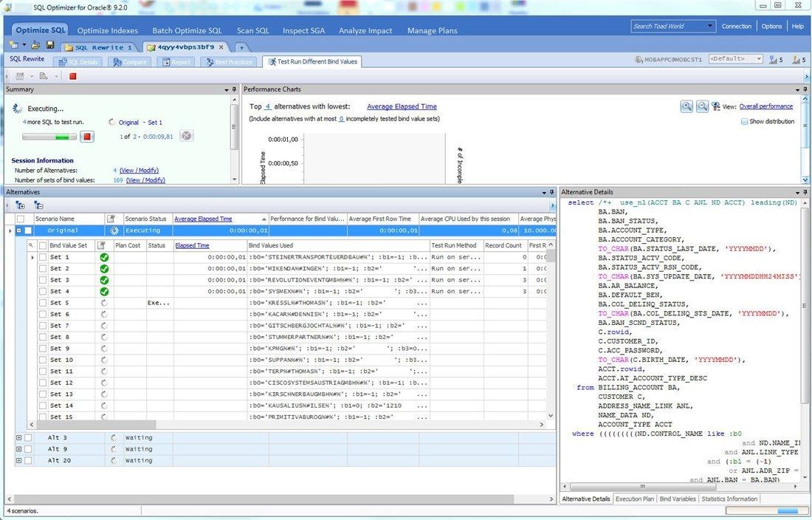Pin the Summary panel
This screenshot has height=520, width=812.
click(235, 89)
